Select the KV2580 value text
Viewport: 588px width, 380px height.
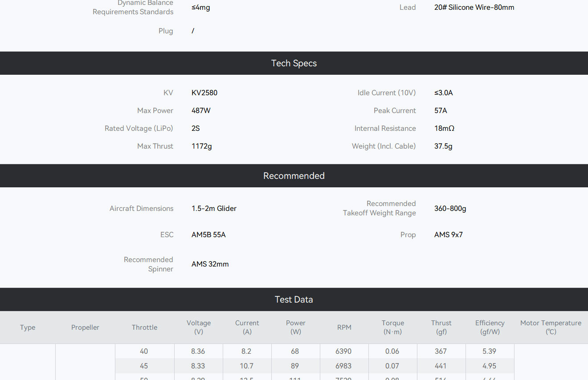[204, 93]
